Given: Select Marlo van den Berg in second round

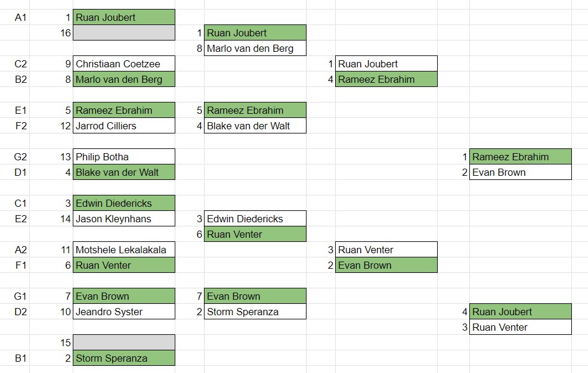Looking at the screenshot, I should click(x=255, y=48).
